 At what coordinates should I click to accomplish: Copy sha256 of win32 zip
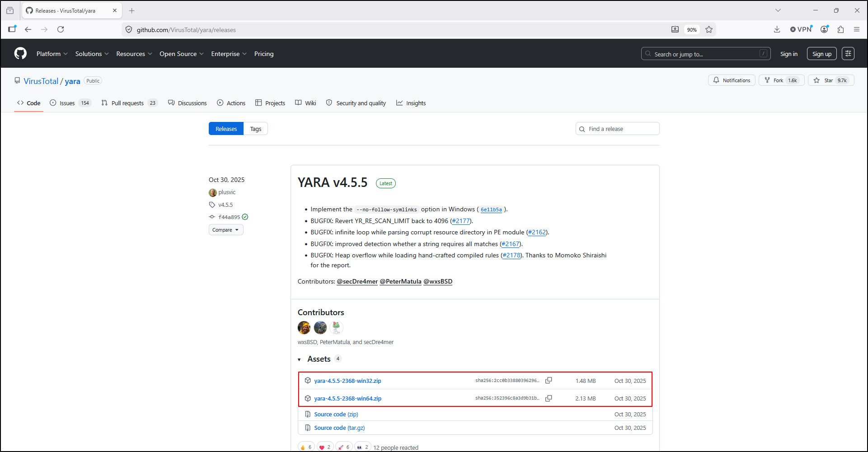[x=549, y=381]
